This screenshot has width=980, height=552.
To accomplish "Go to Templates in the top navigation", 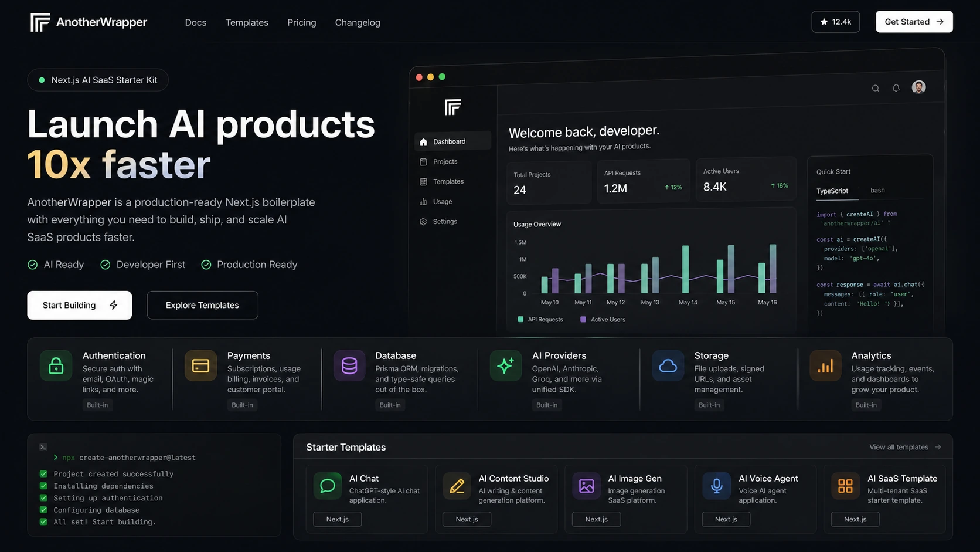I will tap(247, 22).
